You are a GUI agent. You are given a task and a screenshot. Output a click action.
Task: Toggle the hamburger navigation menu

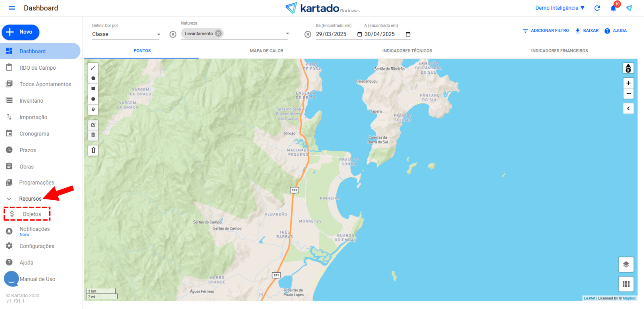(12, 8)
